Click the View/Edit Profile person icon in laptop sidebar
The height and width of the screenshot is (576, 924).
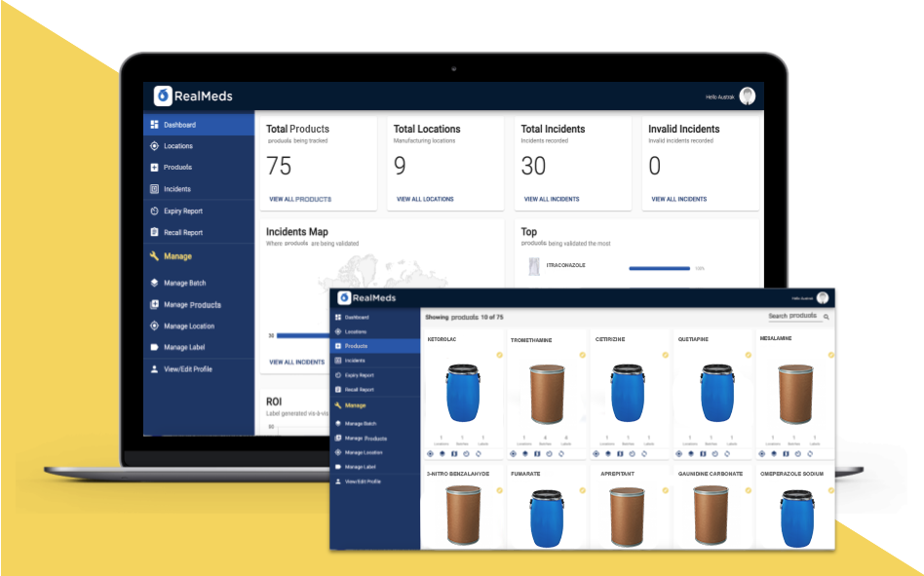154,368
